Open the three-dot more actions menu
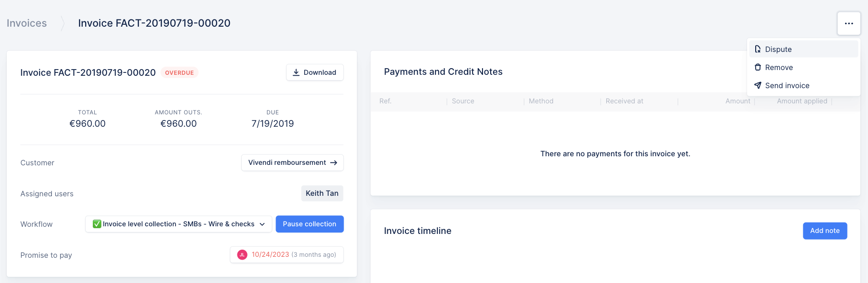 tap(848, 23)
